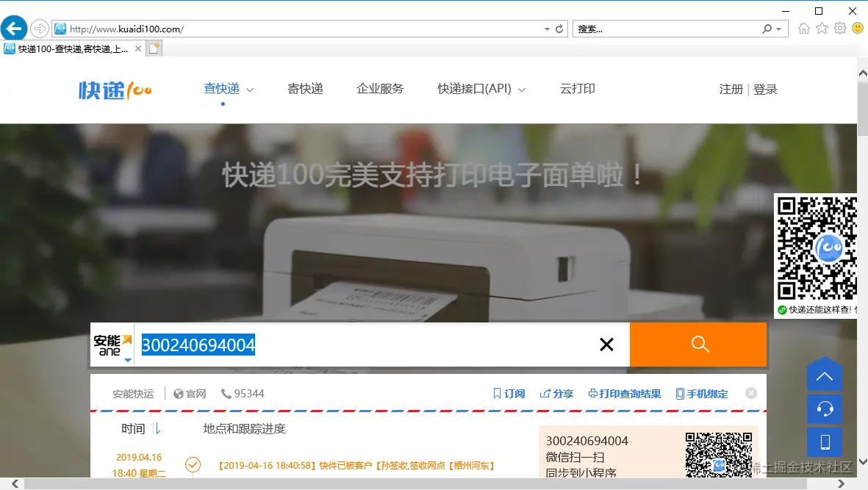Click the 快递100 site logo
Viewport: 868px width, 490px height.
coord(115,90)
